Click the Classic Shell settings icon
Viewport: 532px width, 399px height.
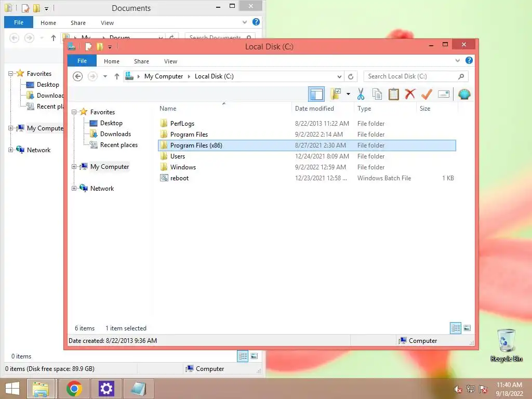click(x=464, y=94)
